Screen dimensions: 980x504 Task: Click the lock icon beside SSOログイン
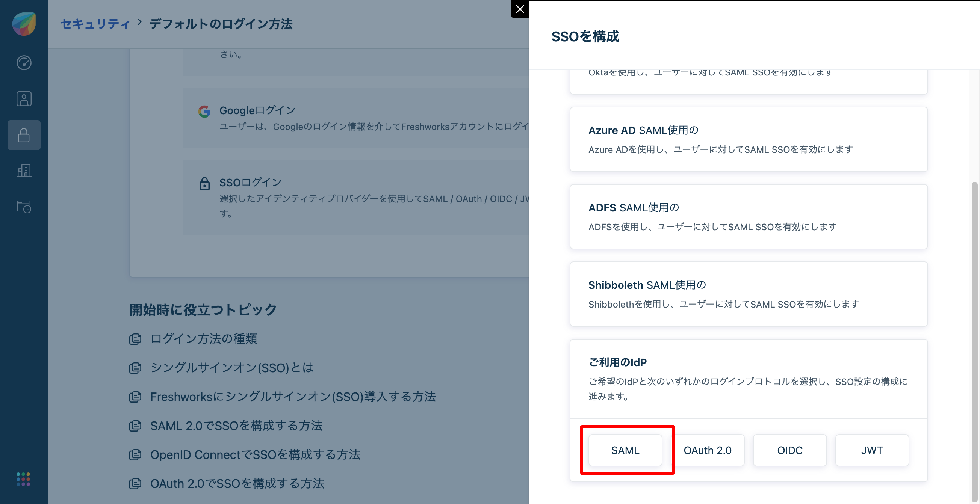click(204, 183)
